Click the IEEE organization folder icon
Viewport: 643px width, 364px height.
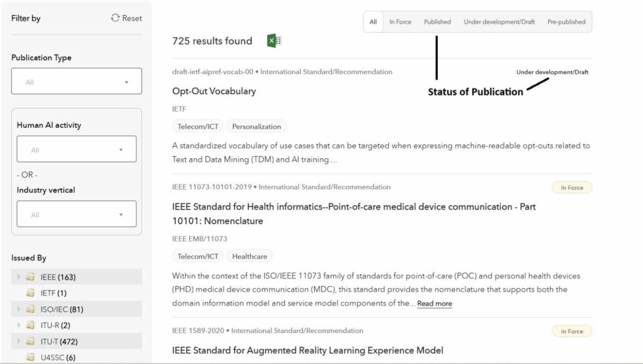[x=30, y=276]
